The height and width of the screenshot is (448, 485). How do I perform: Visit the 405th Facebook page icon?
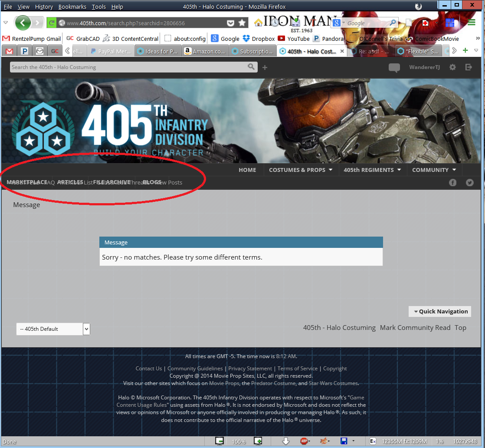point(452,183)
